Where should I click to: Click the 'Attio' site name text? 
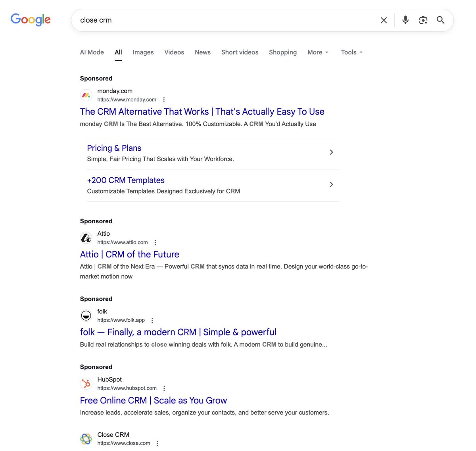(x=104, y=234)
